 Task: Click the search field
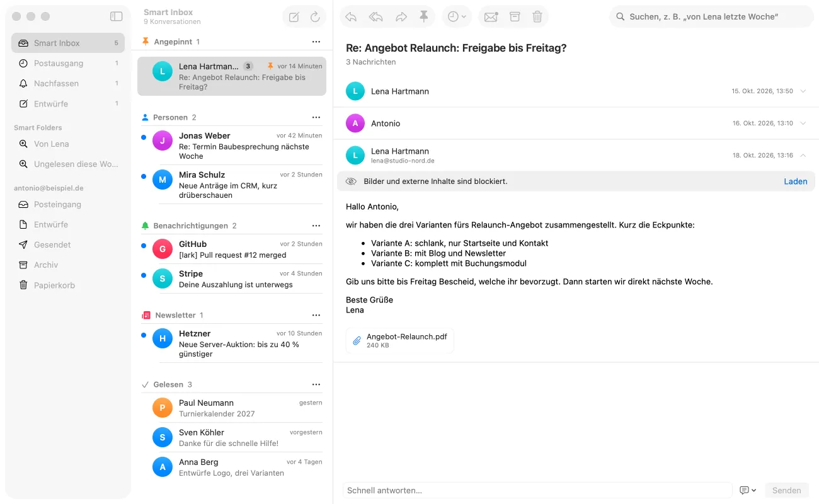712,17
